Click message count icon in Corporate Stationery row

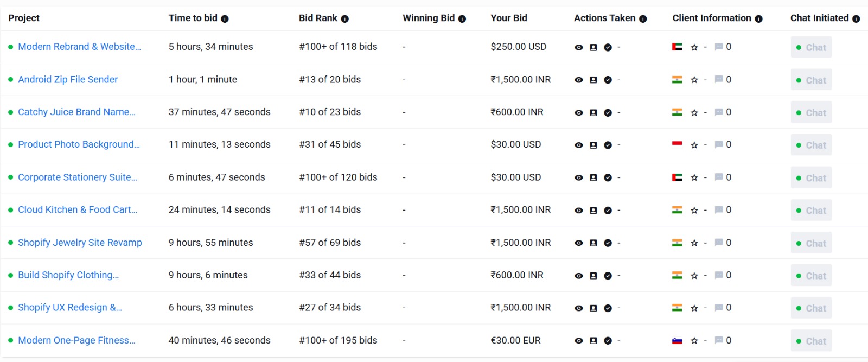pyautogui.click(x=719, y=177)
